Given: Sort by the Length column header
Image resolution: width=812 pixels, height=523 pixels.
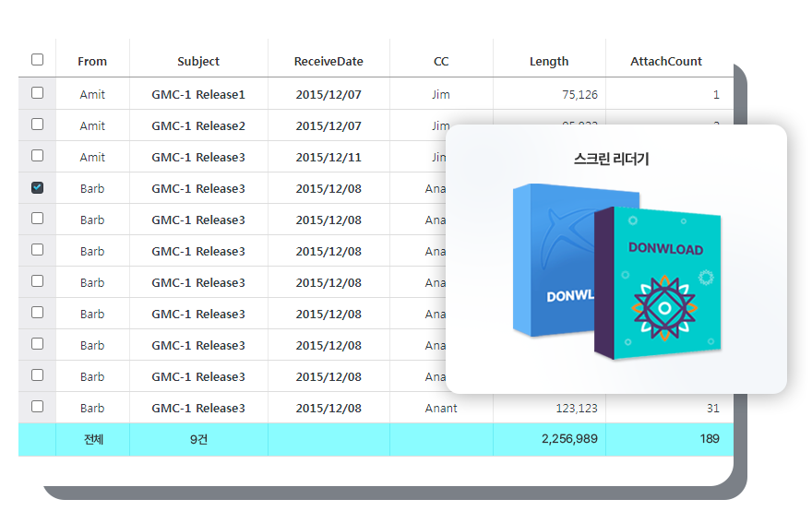Looking at the screenshot, I should [x=549, y=62].
